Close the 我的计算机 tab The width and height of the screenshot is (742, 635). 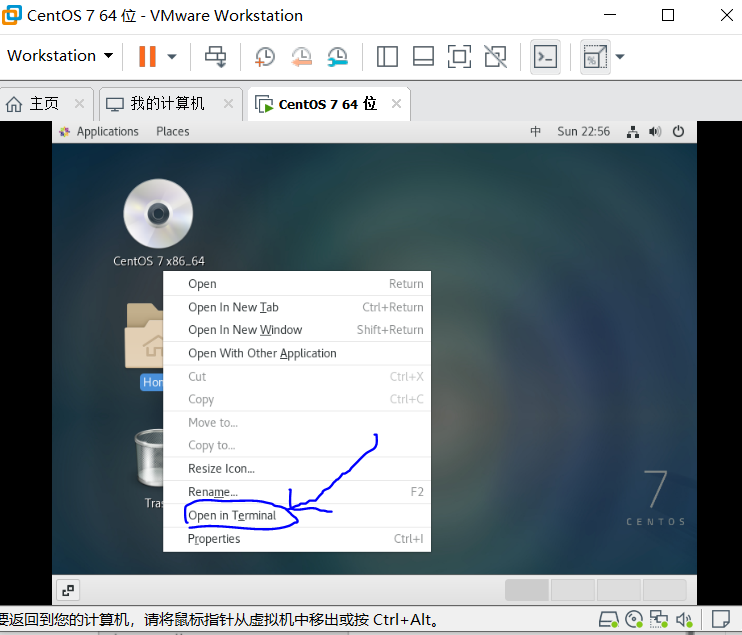[229, 104]
